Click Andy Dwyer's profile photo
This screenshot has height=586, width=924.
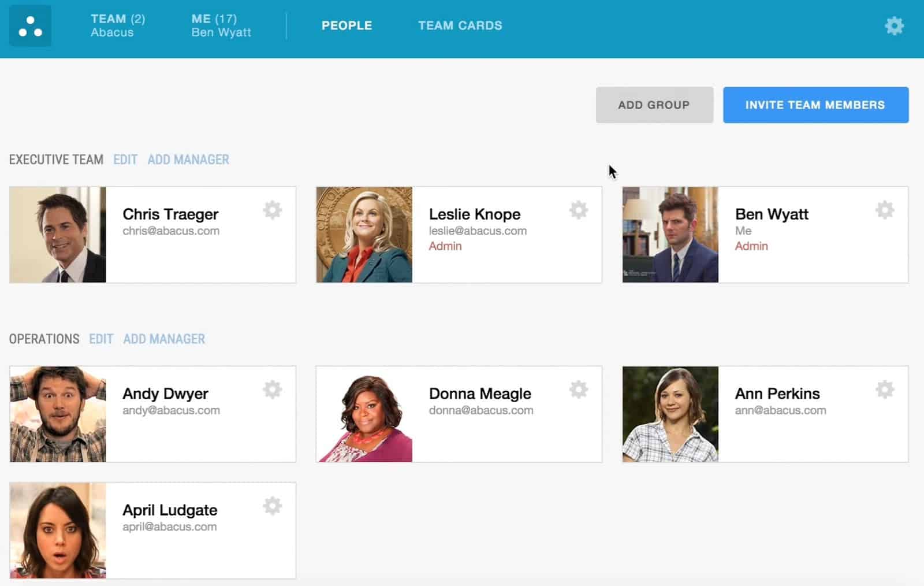pos(58,414)
